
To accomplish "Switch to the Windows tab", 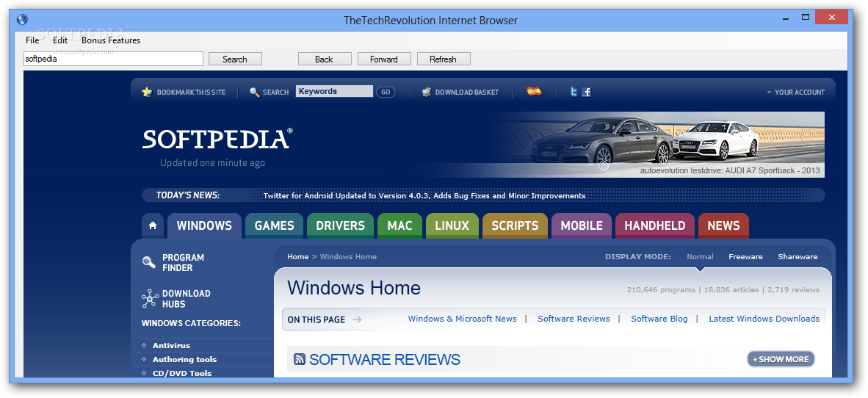I will click(x=204, y=226).
